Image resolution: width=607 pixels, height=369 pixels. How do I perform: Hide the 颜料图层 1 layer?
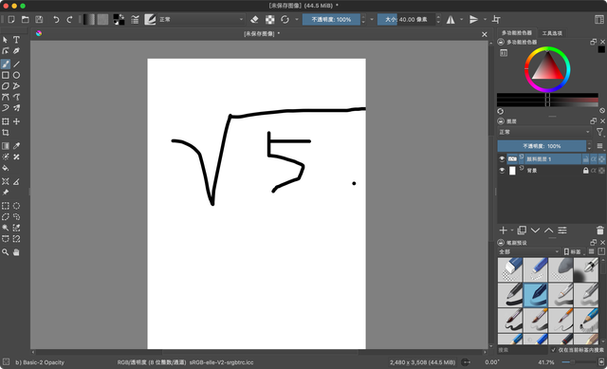502,159
